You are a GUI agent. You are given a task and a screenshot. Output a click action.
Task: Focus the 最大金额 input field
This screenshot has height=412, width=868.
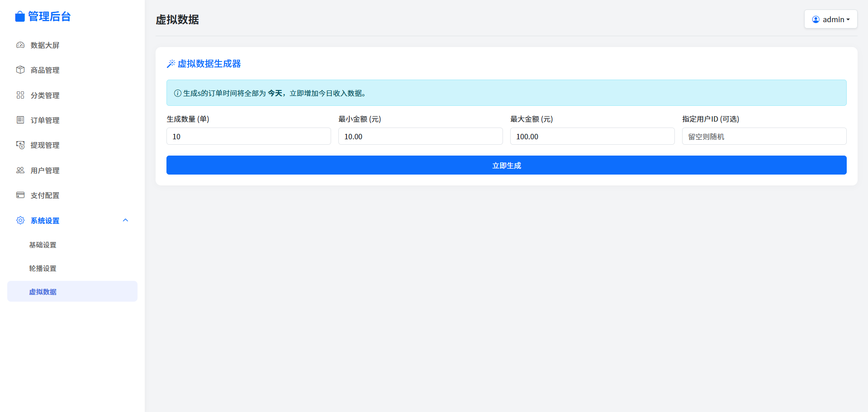(x=592, y=137)
